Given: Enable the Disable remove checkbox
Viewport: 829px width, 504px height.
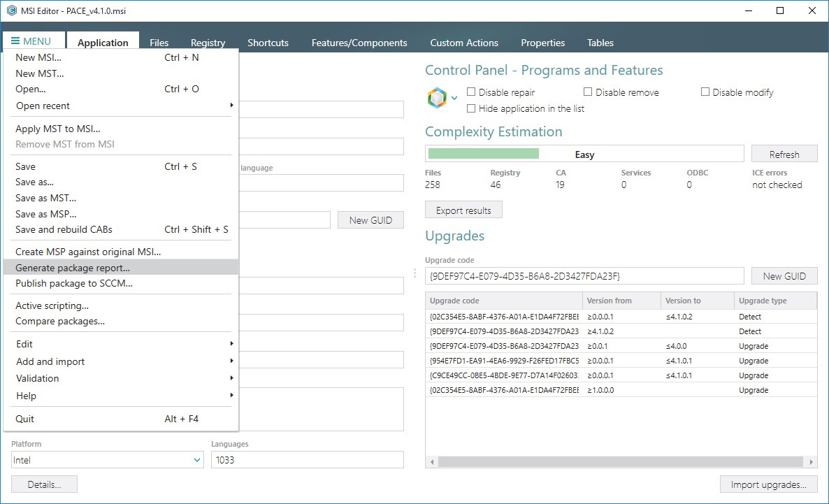Looking at the screenshot, I should [587, 92].
